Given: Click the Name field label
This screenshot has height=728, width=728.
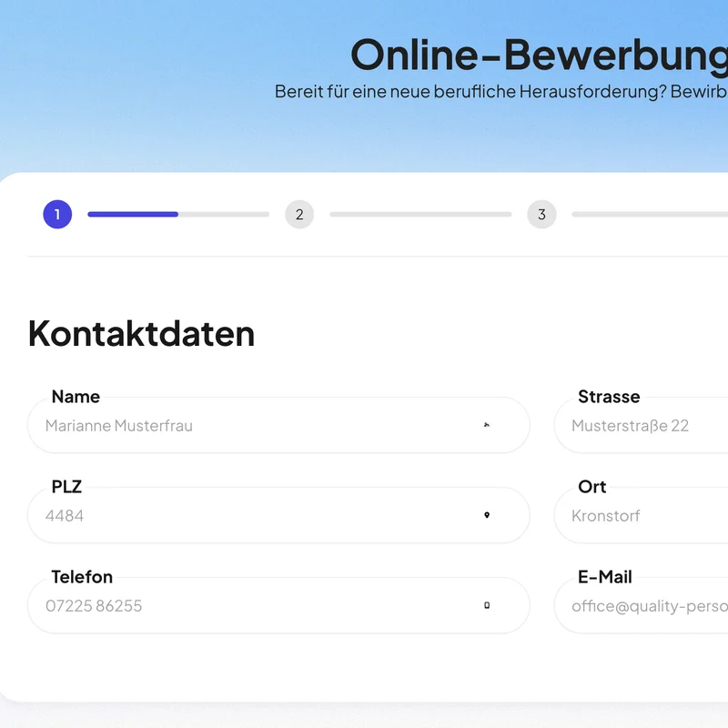Looking at the screenshot, I should pyautogui.click(x=76, y=397).
